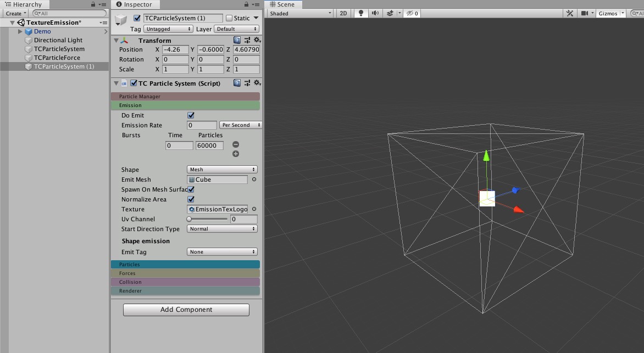
Task: Click burst Particles 60000 field
Action: [x=209, y=145]
